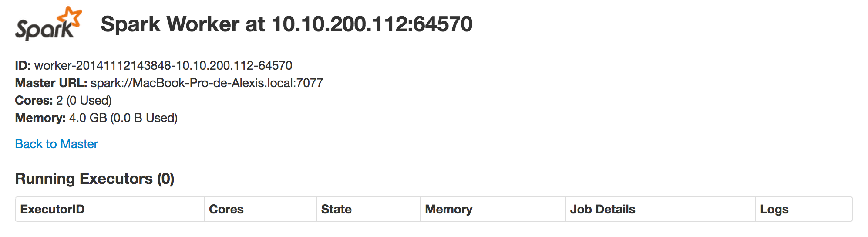Viewport: 868px width, 237px height.
Task: Click the bold "ID:" label
Action: pos(23,66)
